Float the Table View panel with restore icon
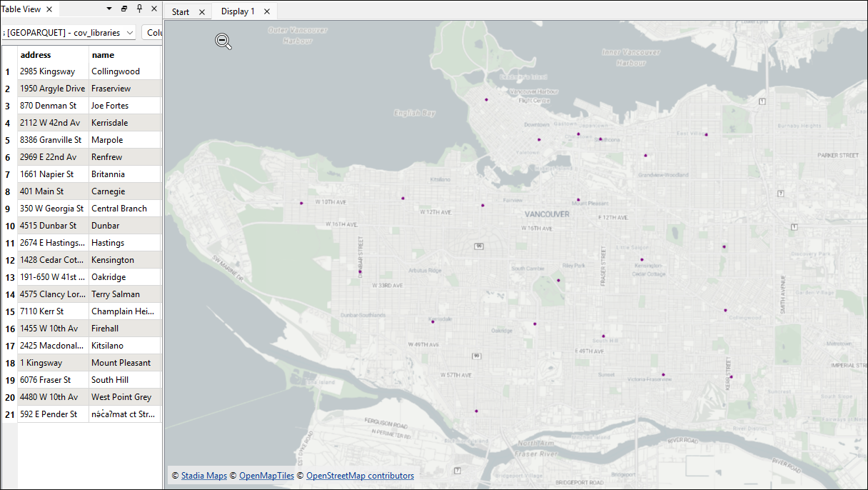Screen dimensions: 868x490 click(x=124, y=9)
